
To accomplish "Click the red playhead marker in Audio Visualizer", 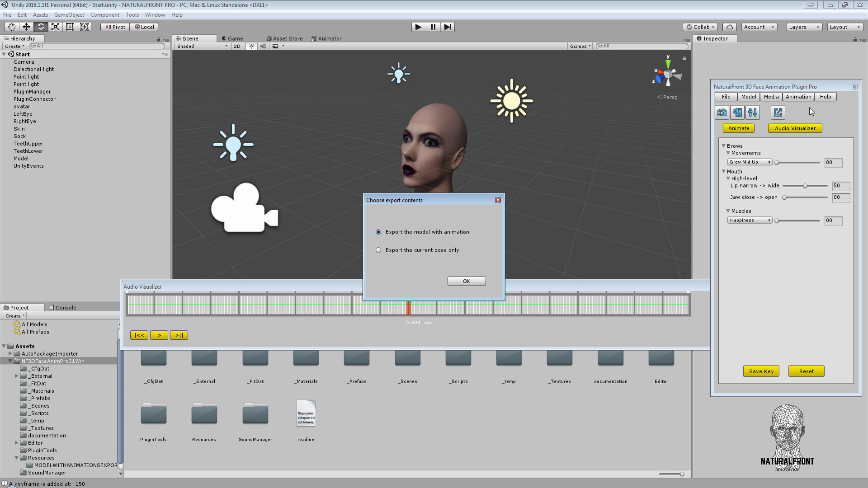I will click(409, 307).
